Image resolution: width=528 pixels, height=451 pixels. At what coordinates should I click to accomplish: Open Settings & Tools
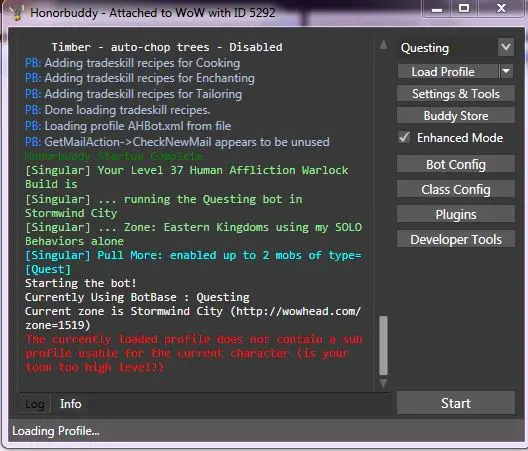456,94
